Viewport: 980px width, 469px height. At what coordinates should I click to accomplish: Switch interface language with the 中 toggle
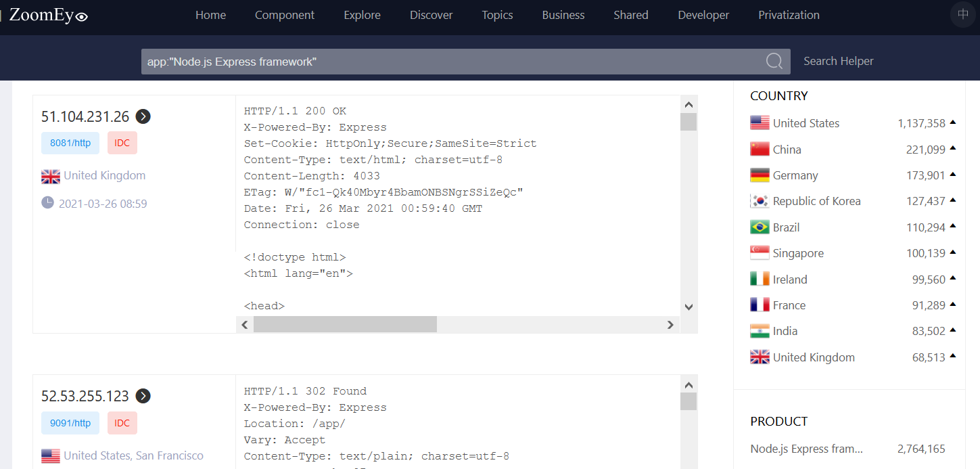pyautogui.click(x=962, y=14)
